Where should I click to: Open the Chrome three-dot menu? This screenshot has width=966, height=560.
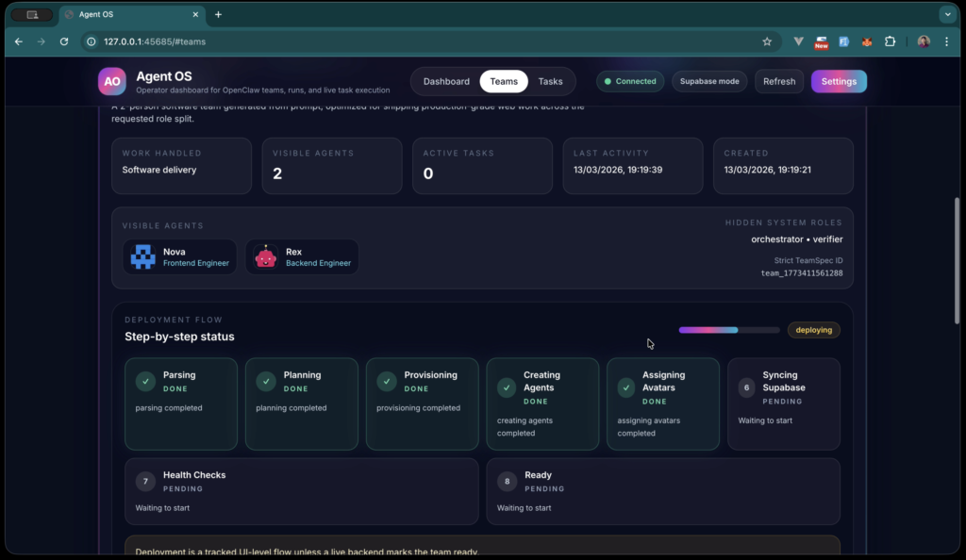tap(946, 41)
